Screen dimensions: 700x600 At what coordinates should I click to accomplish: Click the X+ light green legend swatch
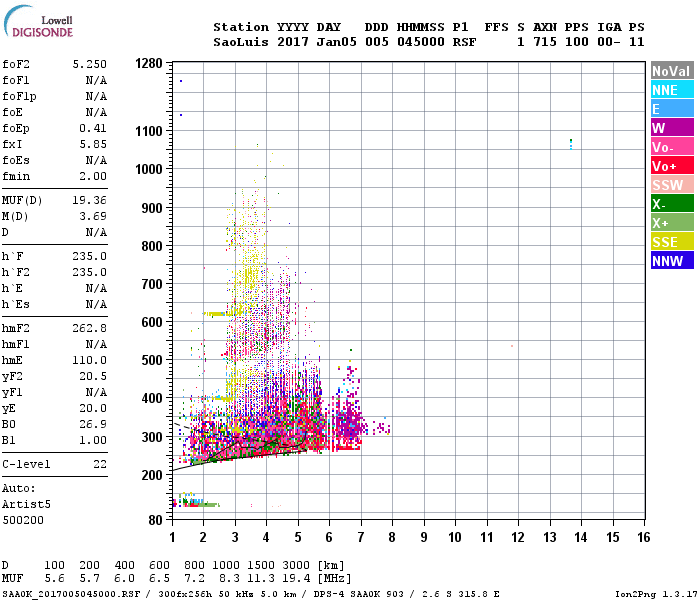(x=672, y=223)
